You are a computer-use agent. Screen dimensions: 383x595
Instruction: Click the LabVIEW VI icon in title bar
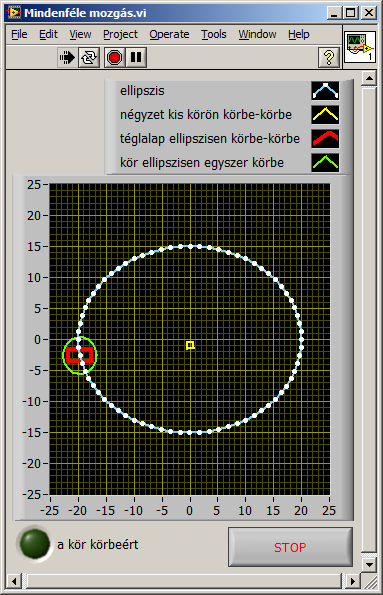click(14, 13)
